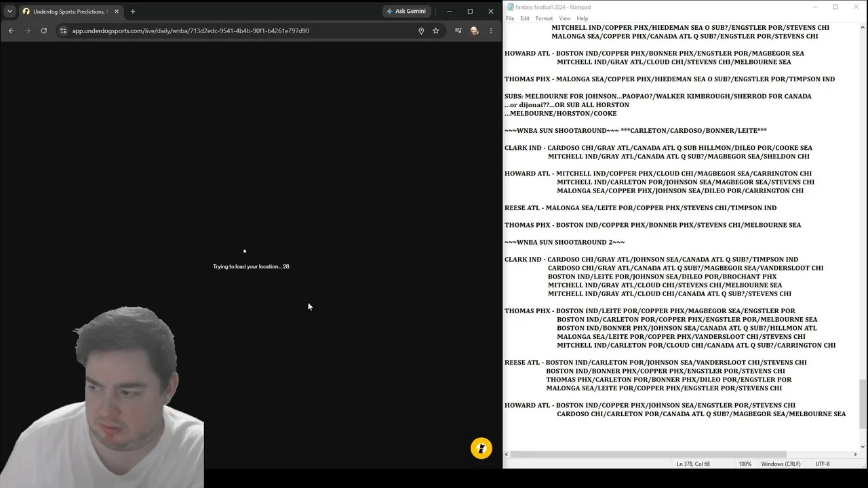This screenshot has height=488, width=868.
Task: Open the Chrome profile avatar
Action: 475,30
